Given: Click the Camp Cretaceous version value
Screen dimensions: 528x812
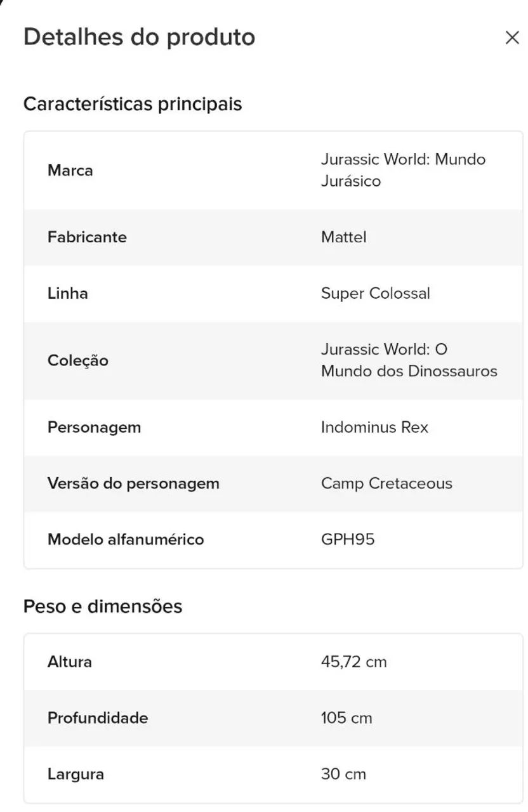Looking at the screenshot, I should tap(386, 483).
